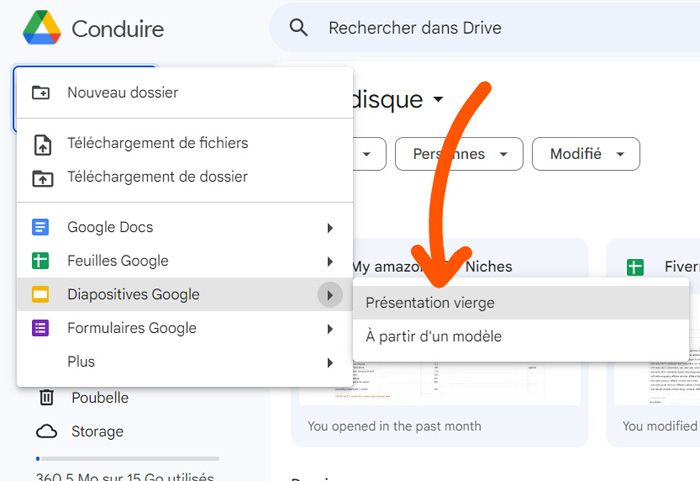700x481 pixels.
Task: Select Google Docs menu entry
Action: [x=185, y=227]
